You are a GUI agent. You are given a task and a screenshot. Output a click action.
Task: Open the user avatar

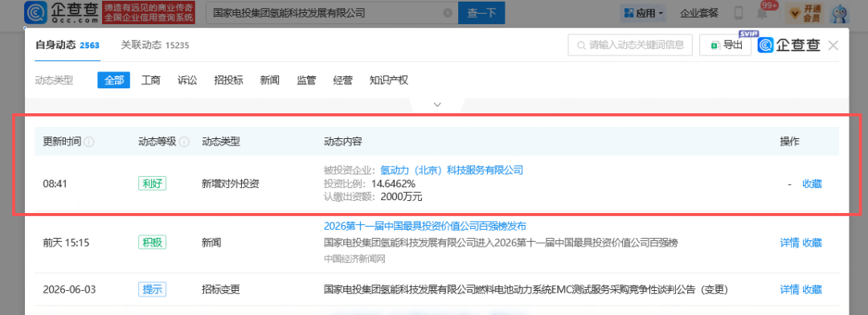(841, 14)
